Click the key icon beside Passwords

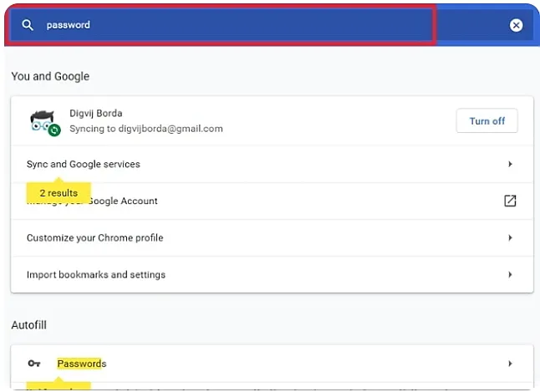click(34, 364)
